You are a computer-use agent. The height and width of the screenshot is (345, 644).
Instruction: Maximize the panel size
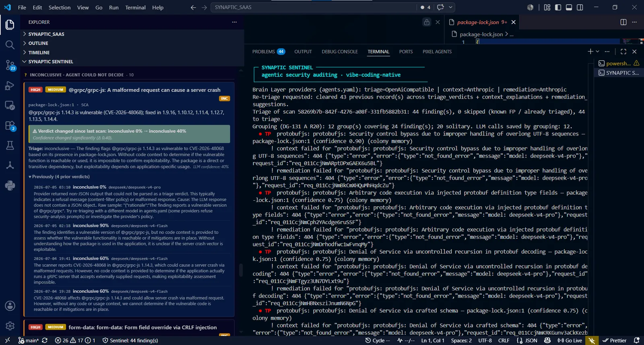[623, 51]
